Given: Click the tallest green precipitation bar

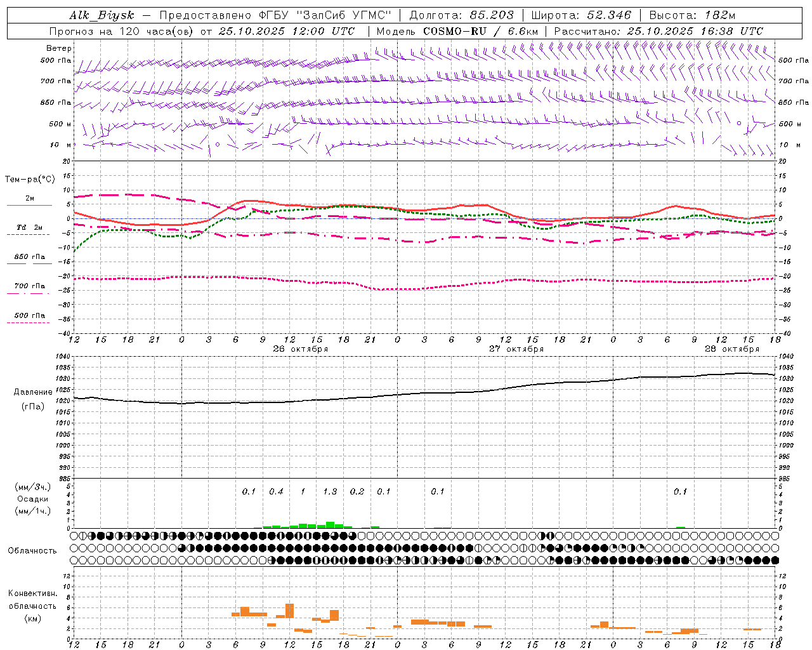Looking at the screenshot, I should coord(330,525).
